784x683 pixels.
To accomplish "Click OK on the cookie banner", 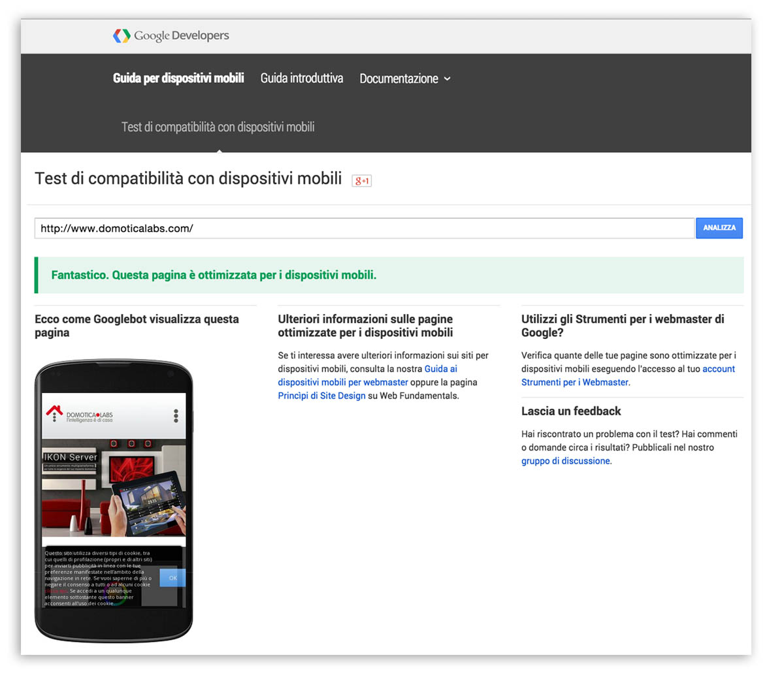I will [172, 578].
